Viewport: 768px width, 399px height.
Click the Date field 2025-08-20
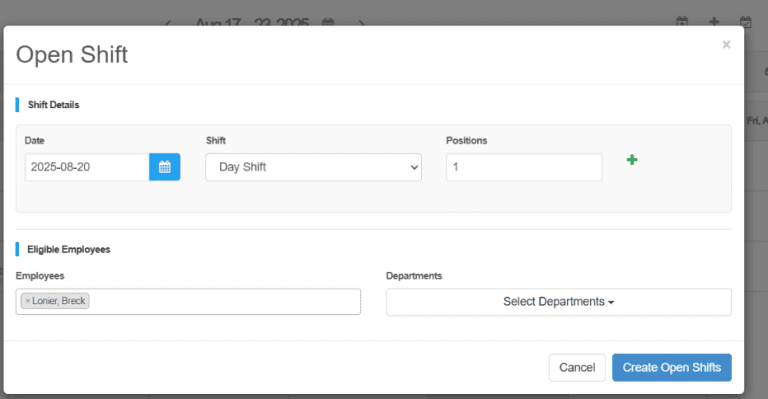coord(87,167)
